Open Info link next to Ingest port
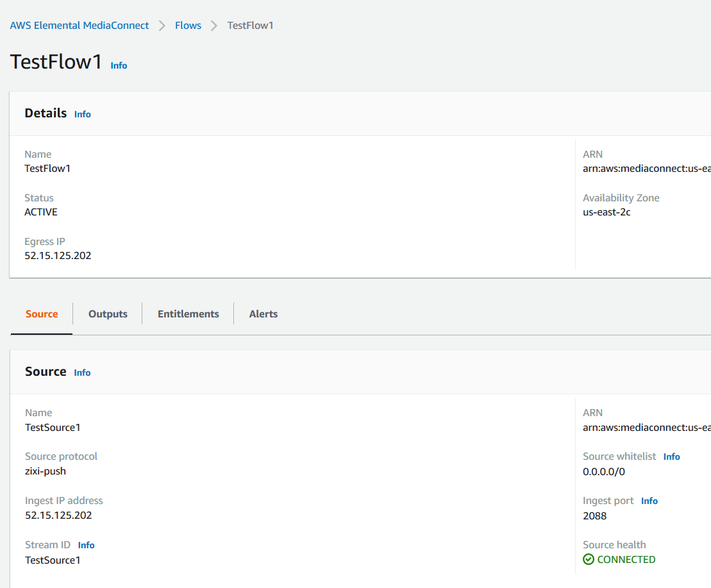The image size is (711, 588). click(x=649, y=501)
